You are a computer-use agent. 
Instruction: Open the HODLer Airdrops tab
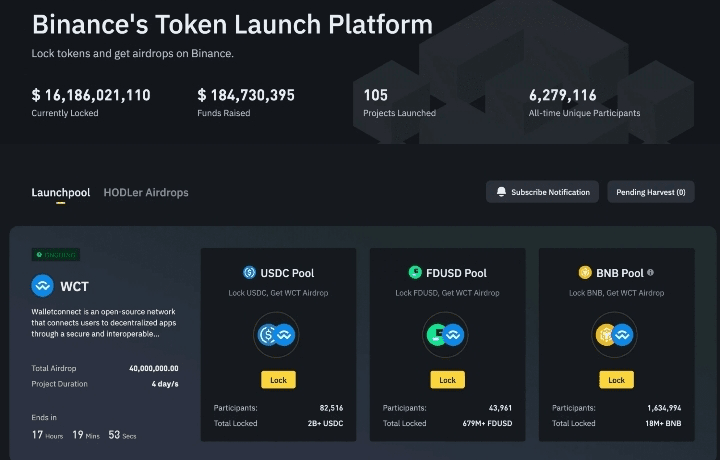(x=146, y=192)
